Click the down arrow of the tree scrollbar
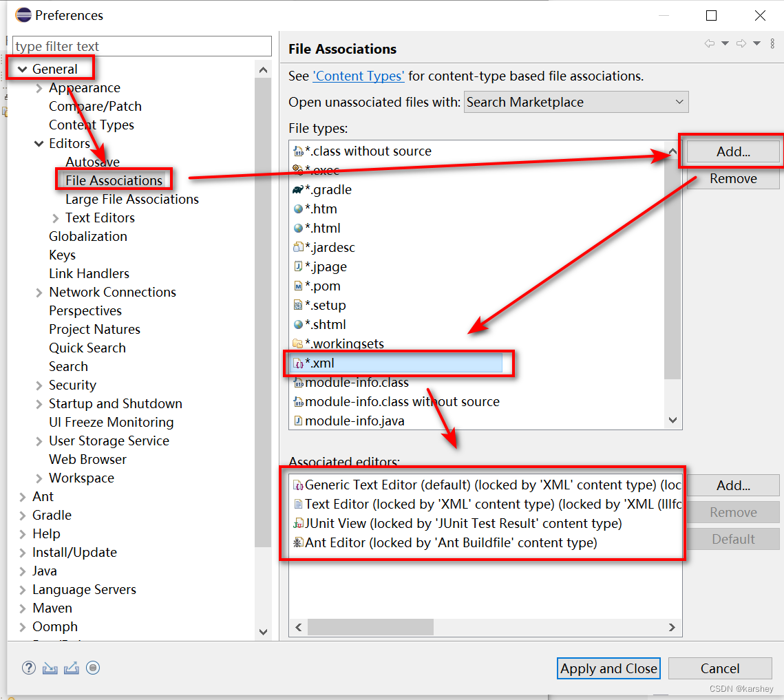This screenshot has height=700, width=784. (263, 632)
